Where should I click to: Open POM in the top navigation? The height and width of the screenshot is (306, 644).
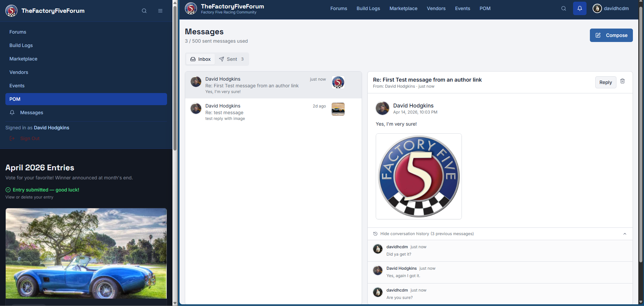tap(485, 8)
